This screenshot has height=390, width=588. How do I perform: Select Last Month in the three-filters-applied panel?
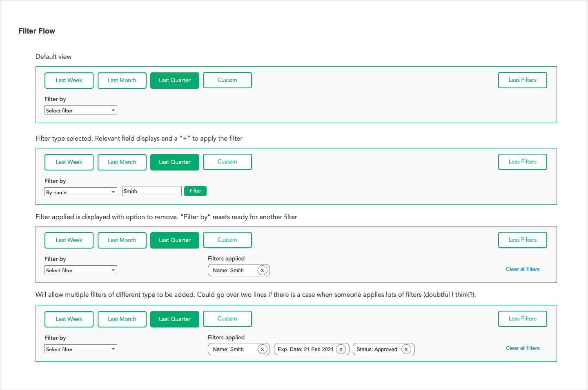[122, 319]
